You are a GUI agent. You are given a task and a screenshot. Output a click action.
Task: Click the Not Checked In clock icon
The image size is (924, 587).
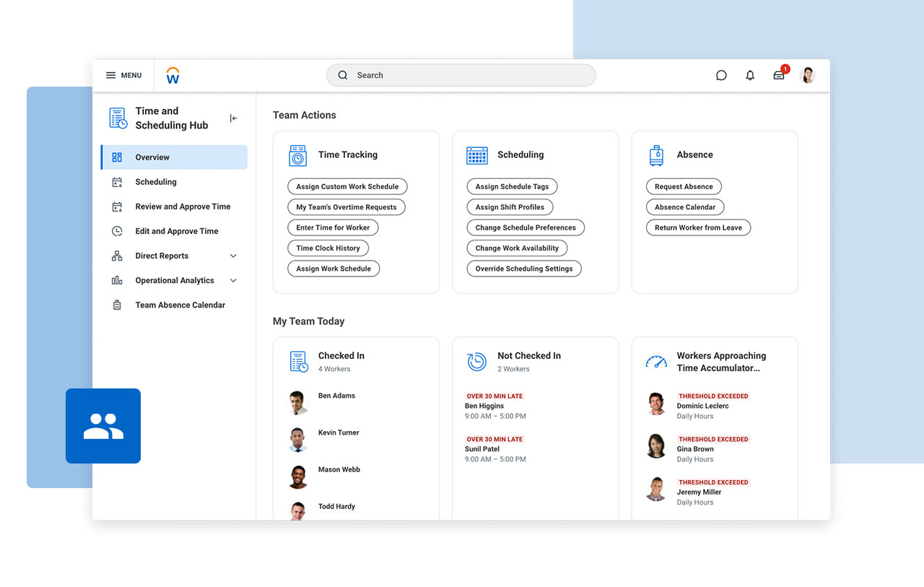pyautogui.click(x=477, y=362)
